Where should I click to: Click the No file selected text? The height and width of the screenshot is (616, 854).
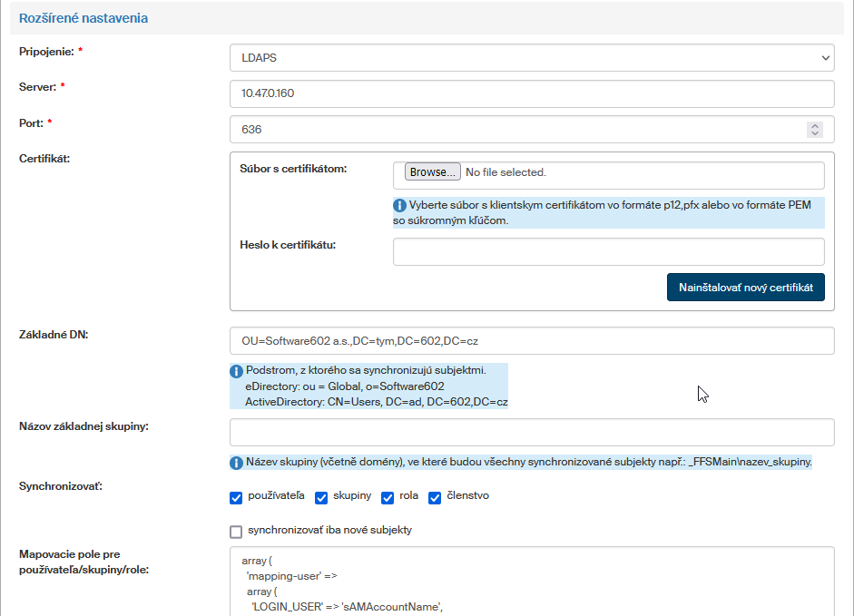pos(506,172)
